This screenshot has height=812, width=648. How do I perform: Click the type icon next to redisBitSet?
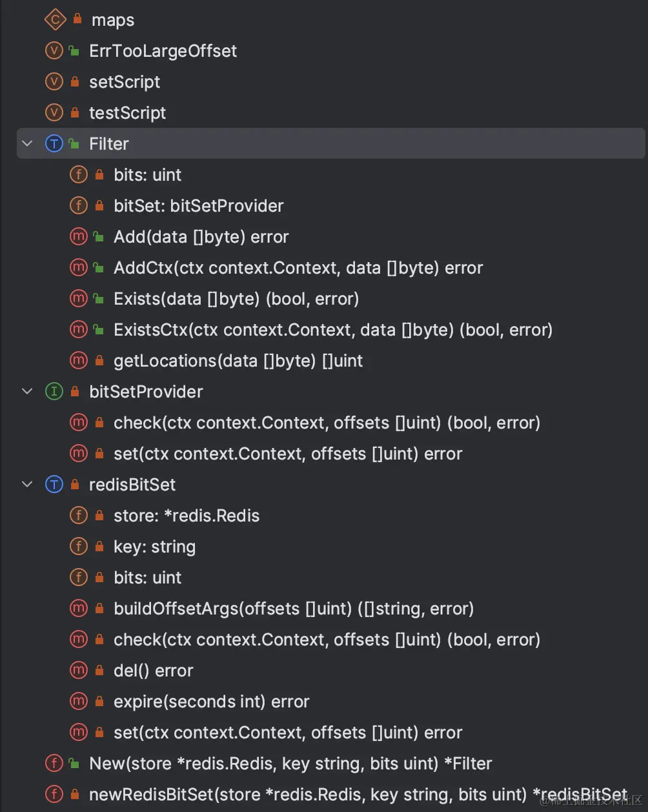(54, 485)
